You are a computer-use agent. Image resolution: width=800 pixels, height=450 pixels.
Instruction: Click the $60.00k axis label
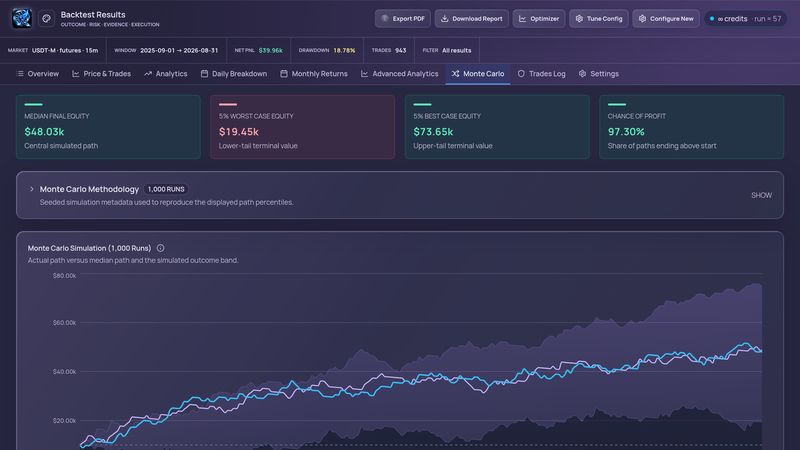tap(64, 322)
